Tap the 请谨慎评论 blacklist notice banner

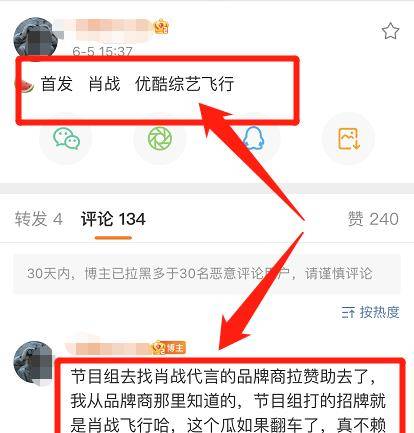[207, 274]
